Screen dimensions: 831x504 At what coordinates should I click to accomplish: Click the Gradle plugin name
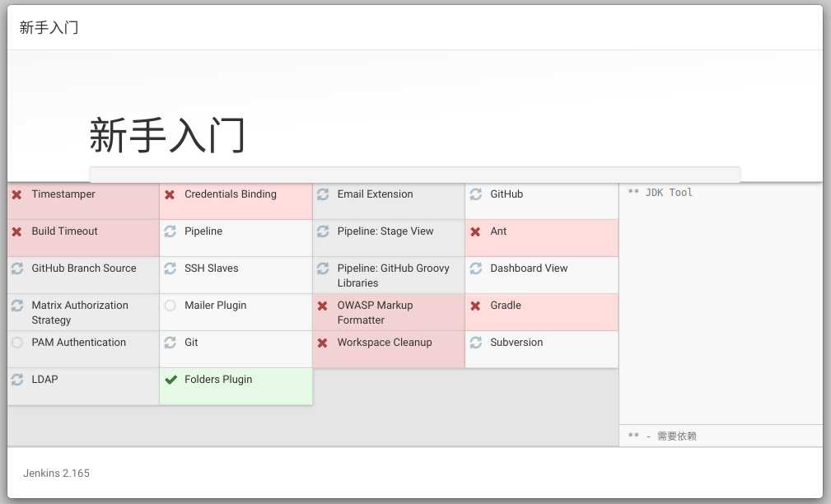tap(506, 306)
